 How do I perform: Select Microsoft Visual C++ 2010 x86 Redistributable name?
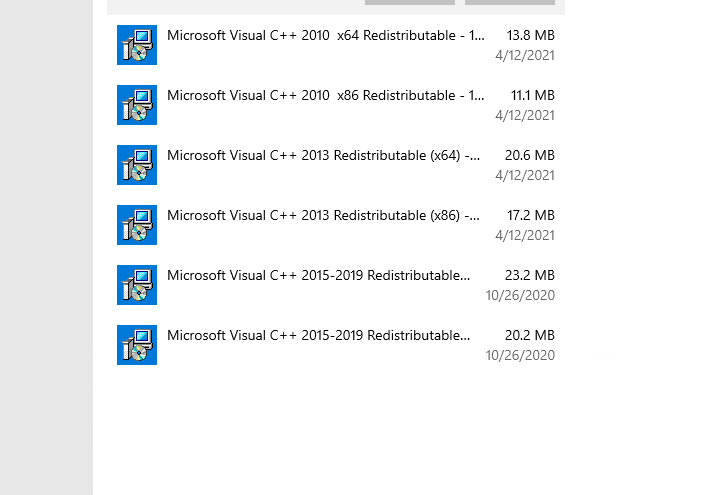[326, 96]
